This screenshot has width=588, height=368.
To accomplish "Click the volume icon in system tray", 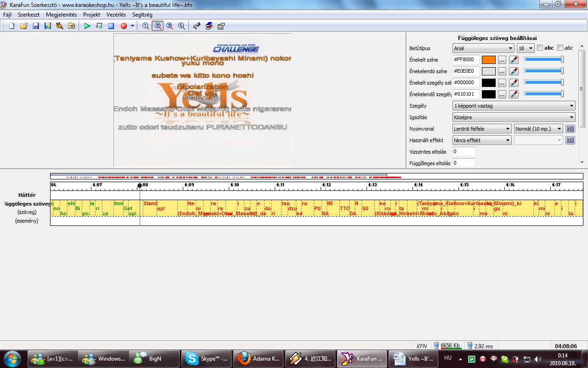I will (x=537, y=359).
